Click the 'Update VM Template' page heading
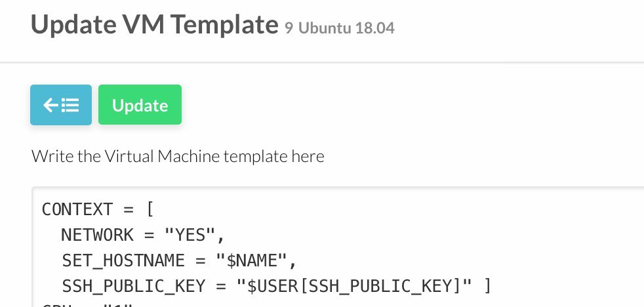The width and height of the screenshot is (644, 307). point(154,24)
